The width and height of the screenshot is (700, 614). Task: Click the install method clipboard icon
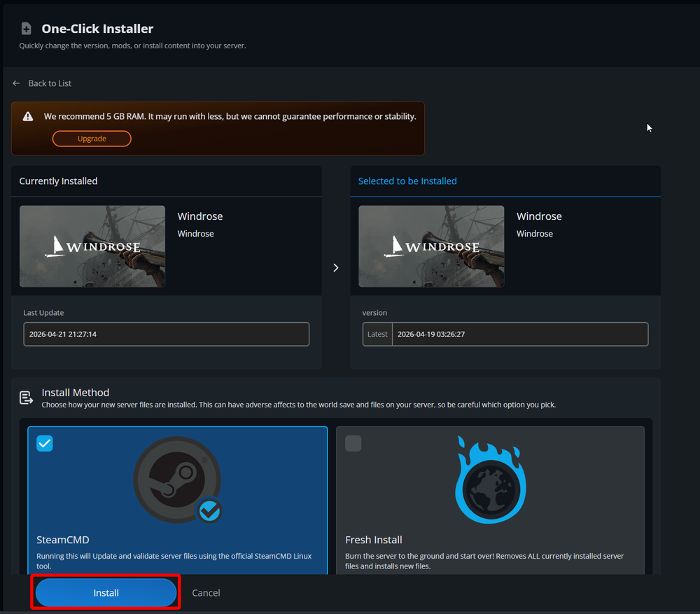point(26,397)
